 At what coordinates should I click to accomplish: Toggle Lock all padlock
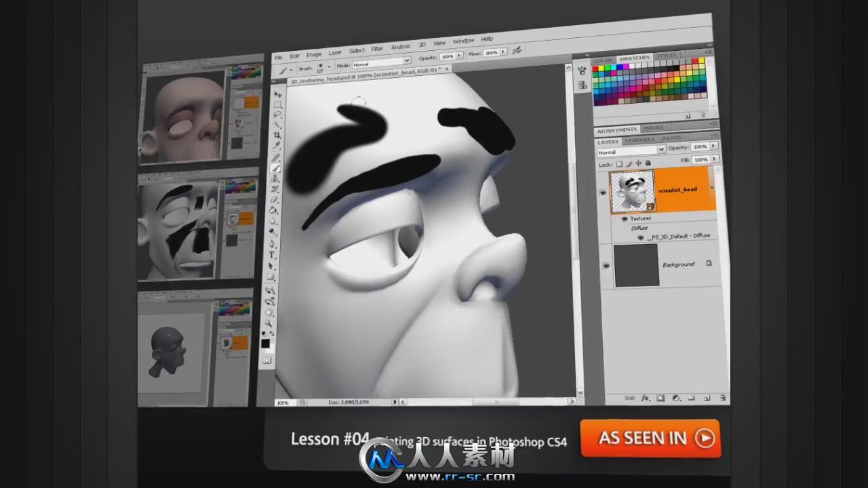[648, 163]
